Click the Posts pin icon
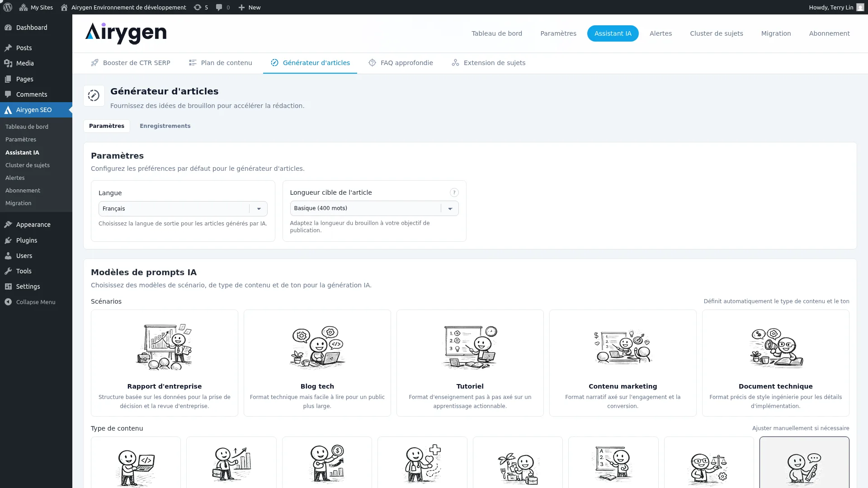This screenshot has width=868, height=488. 8,48
